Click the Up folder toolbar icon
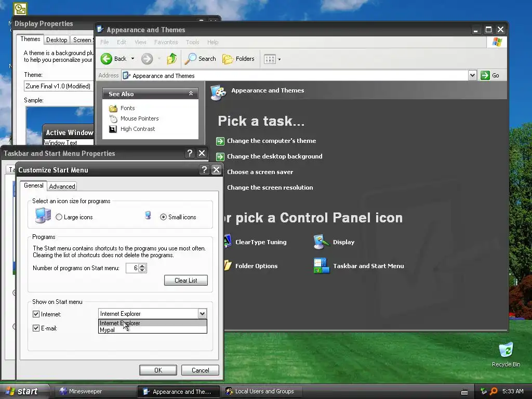 click(171, 59)
